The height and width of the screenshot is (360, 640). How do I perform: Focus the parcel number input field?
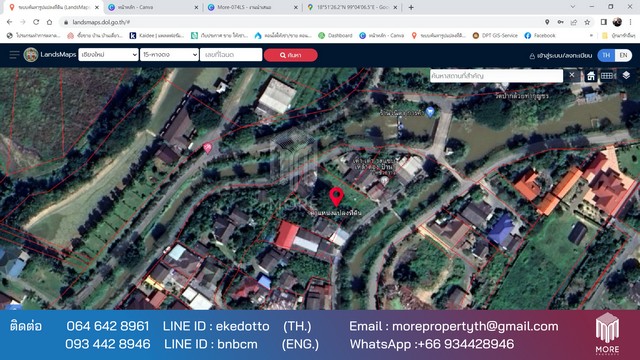[x=231, y=55]
